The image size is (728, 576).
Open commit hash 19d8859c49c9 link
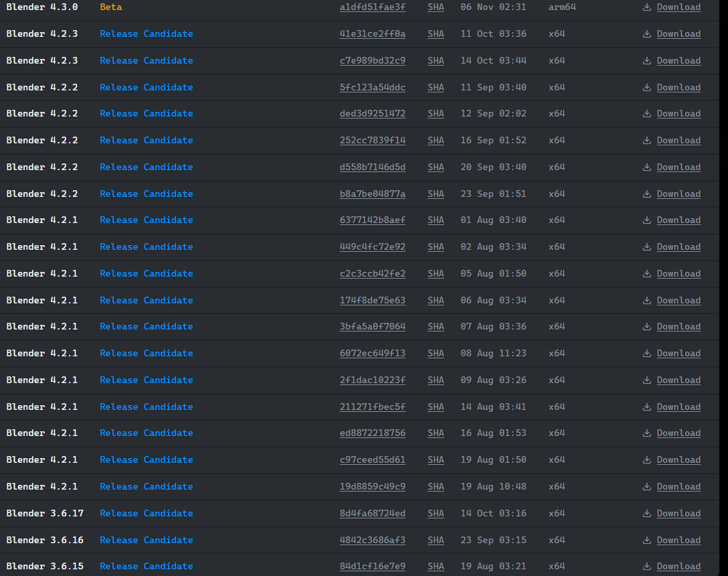point(372,487)
